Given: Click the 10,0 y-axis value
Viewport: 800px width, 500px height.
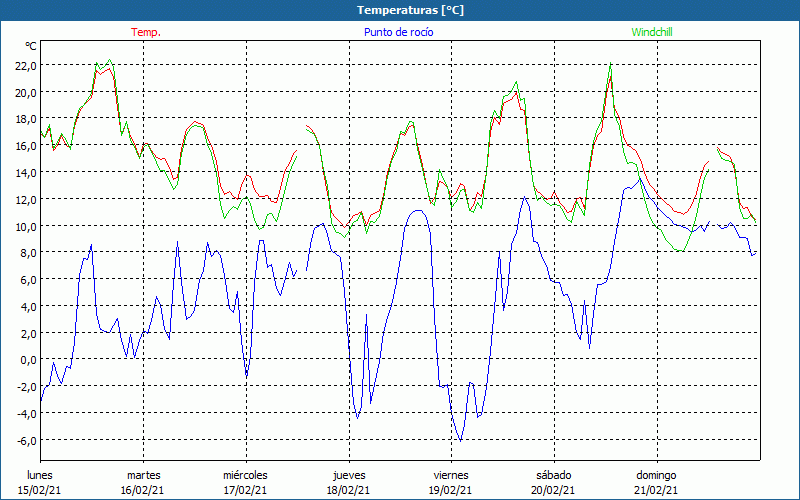Looking at the screenshot, I should pos(26,226).
